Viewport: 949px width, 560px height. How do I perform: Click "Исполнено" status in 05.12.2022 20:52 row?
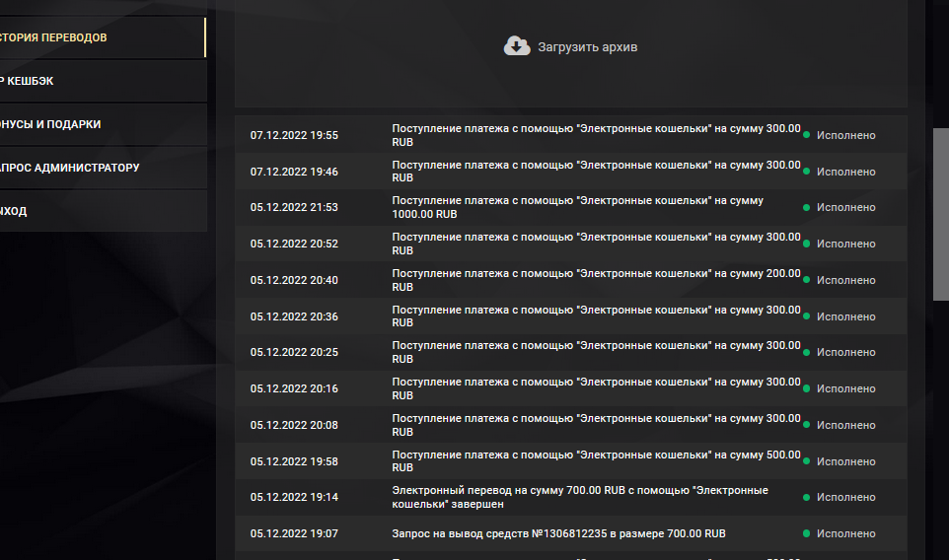pyautogui.click(x=846, y=244)
